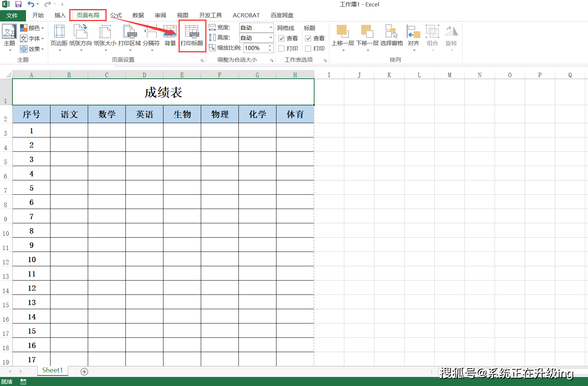Image resolution: width=588 pixels, height=386 pixels.
Task: Toggle 标题 查看 checkbox
Action: [x=308, y=38]
